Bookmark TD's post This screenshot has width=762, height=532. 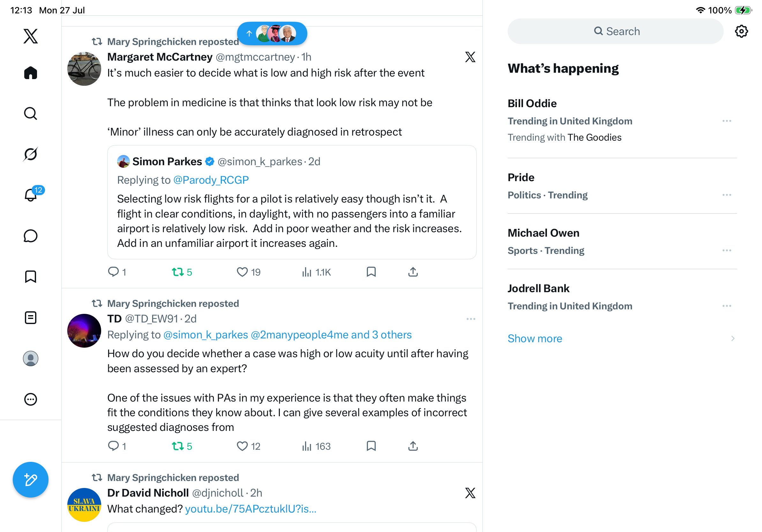371,446
